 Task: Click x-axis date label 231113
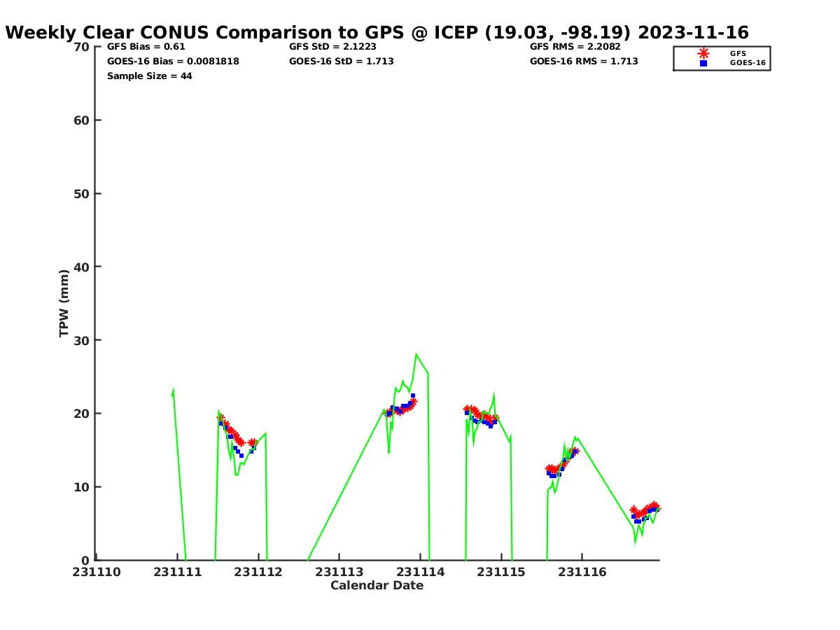coord(339,573)
